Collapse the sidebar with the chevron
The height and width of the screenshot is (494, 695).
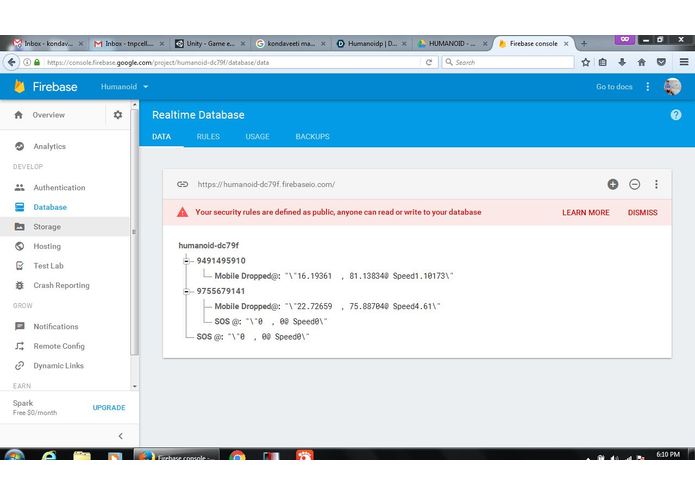(x=121, y=436)
